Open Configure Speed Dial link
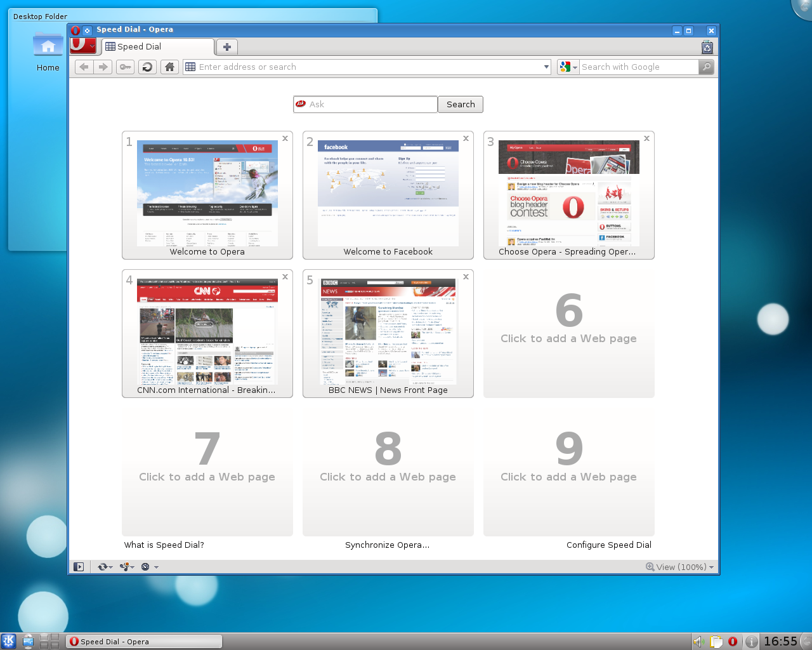The height and width of the screenshot is (650, 812). click(609, 545)
